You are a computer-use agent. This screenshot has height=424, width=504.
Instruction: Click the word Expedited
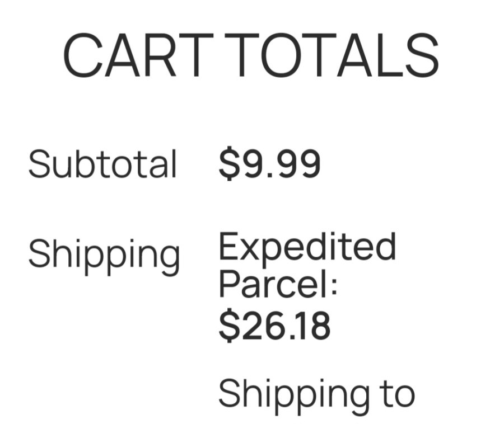coord(306,247)
